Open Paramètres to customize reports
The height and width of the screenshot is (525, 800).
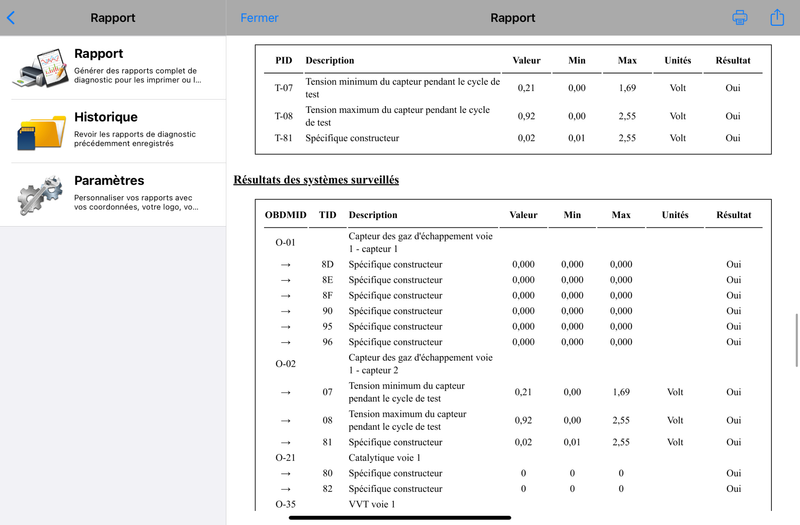click(x=113, y=194)
